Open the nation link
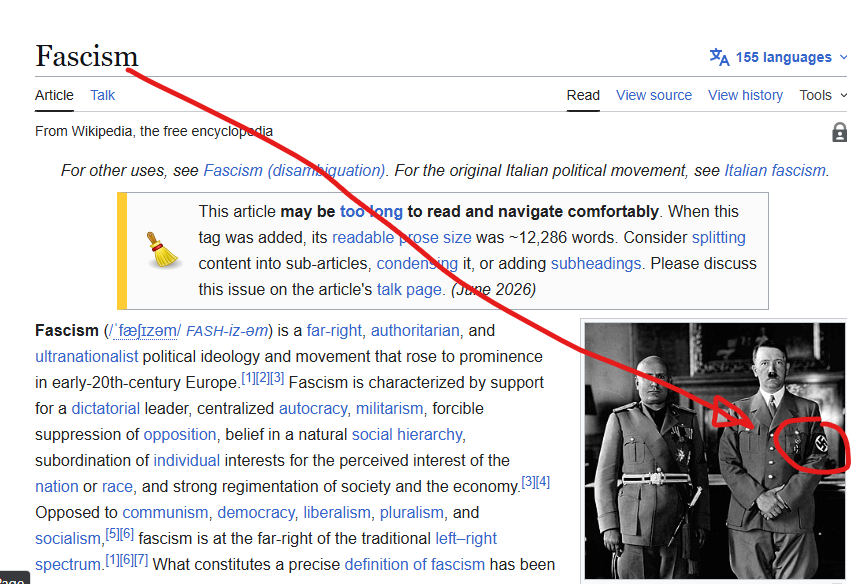The image size is (852, 584). 57,486
